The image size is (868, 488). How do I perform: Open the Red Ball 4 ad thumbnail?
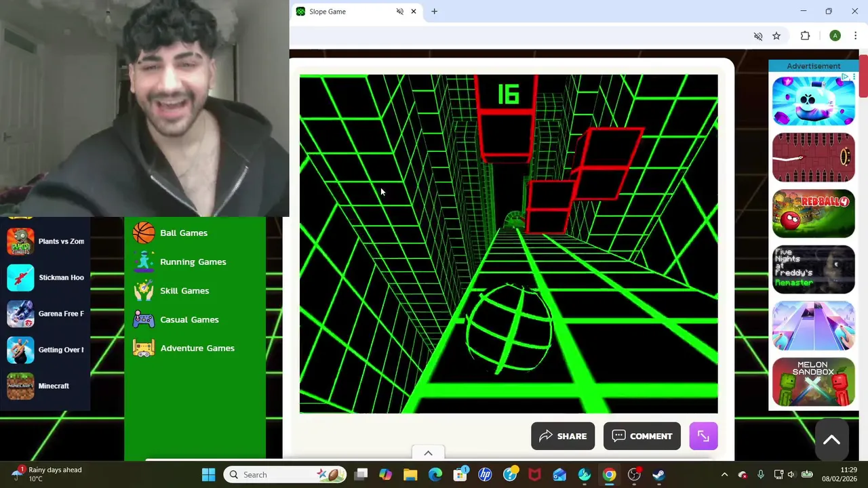coord(813,213)
